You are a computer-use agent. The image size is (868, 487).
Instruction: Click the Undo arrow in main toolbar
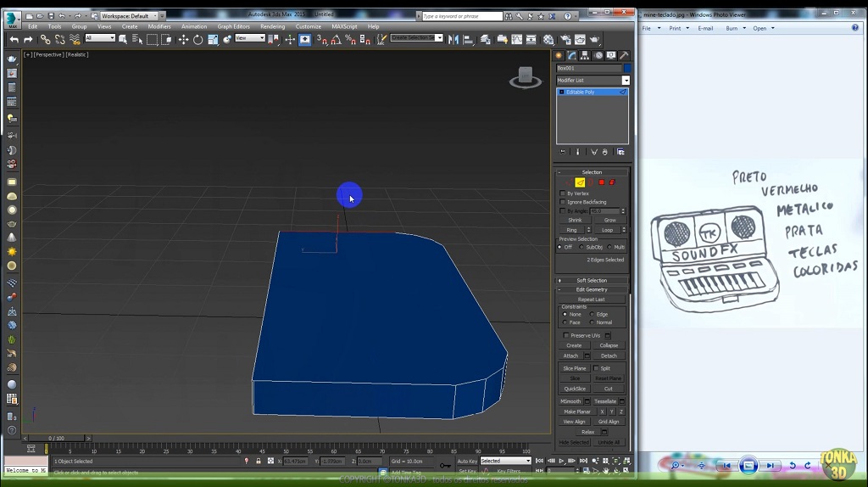pos(14,40)
